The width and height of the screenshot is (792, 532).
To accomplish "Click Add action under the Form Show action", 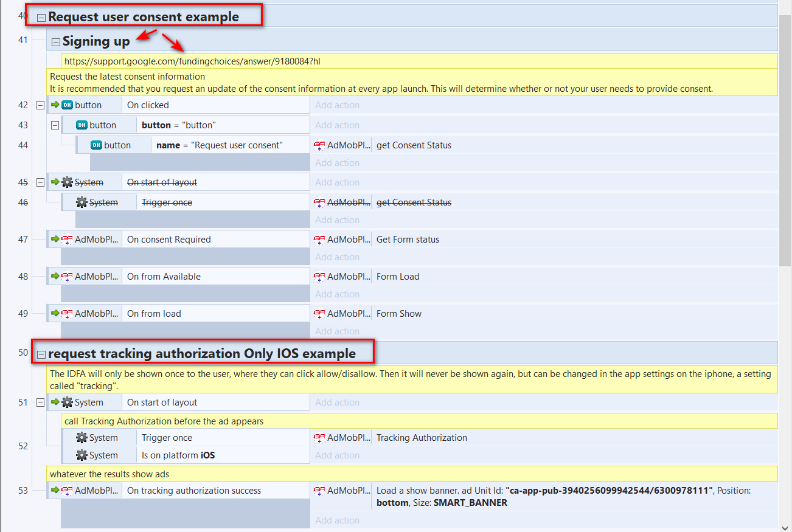I will 337,331.
